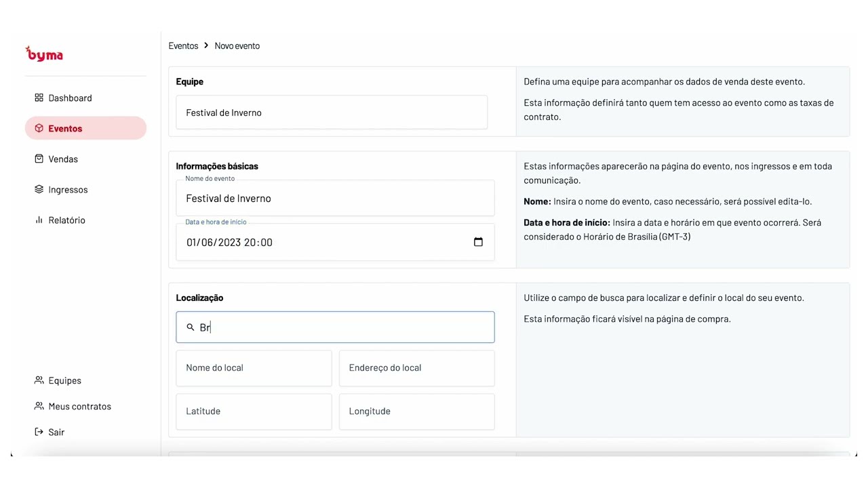Viewport: 868px width, 488px height.
Task: Click Sair to log out
Action: (x=85, y=432)
